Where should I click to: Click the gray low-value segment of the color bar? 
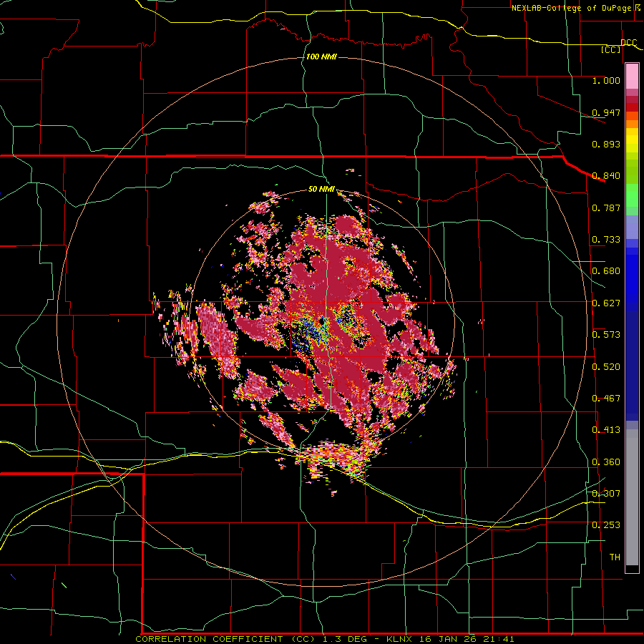click(x=632, y=497)
